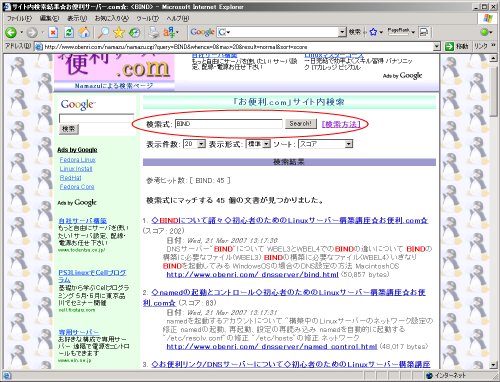Open the address bar URL dropdown
This screenshot has width=500, height=382.
click(x=437, y=47)
